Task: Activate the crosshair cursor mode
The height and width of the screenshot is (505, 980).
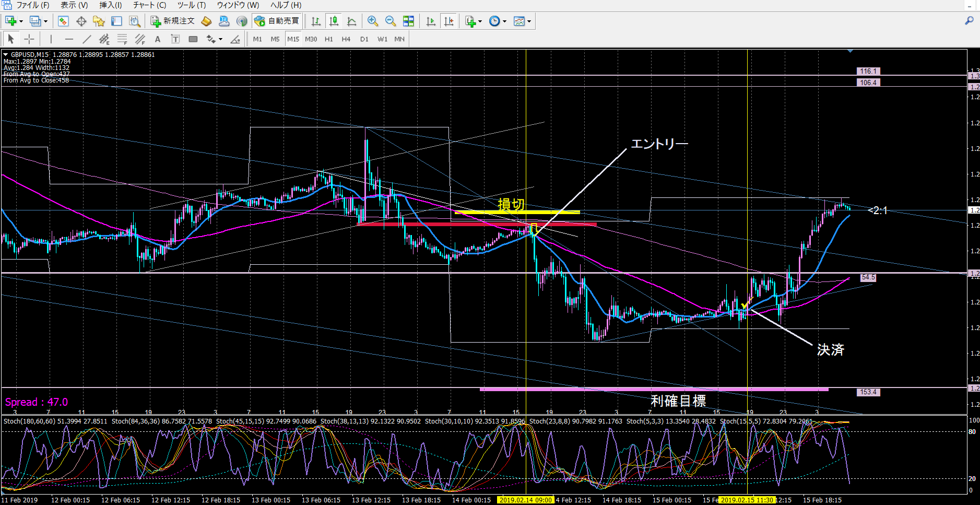Action: pyautogui.click(x=29, y=39)
